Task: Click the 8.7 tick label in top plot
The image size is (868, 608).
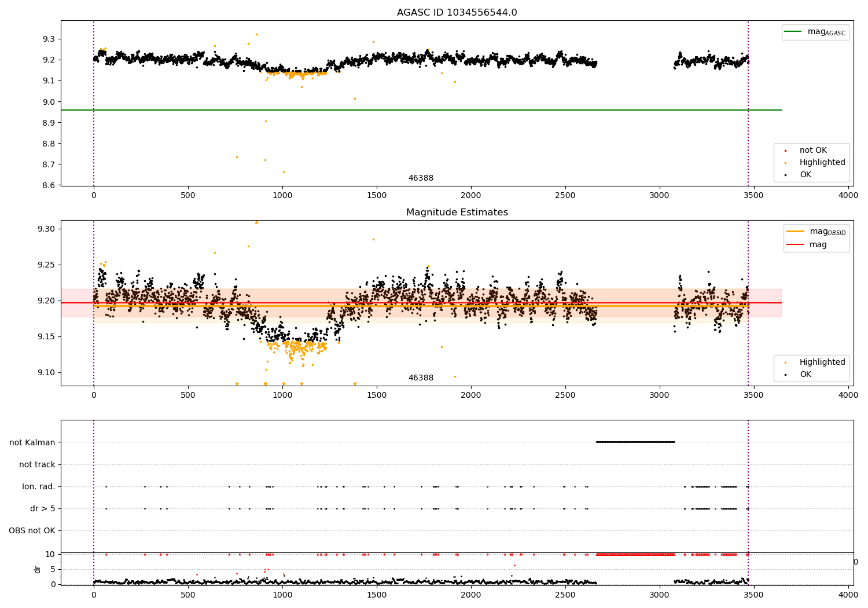Action: point(49,164)
